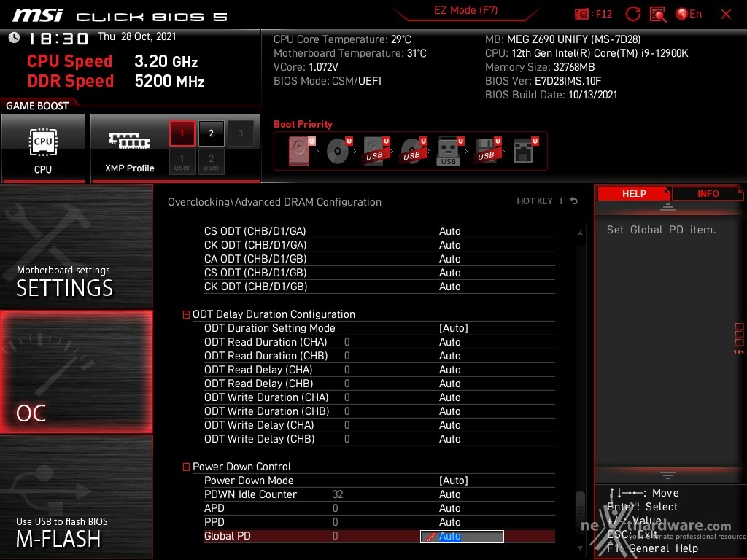Collapse ODT Delay Duration Configuration section

click(186, 315)
